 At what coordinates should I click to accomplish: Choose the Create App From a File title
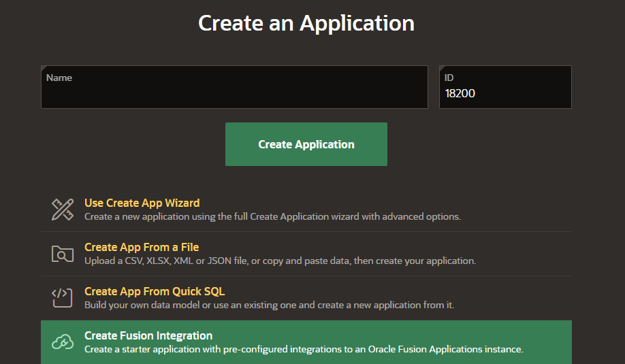click(x=142, y=247)
